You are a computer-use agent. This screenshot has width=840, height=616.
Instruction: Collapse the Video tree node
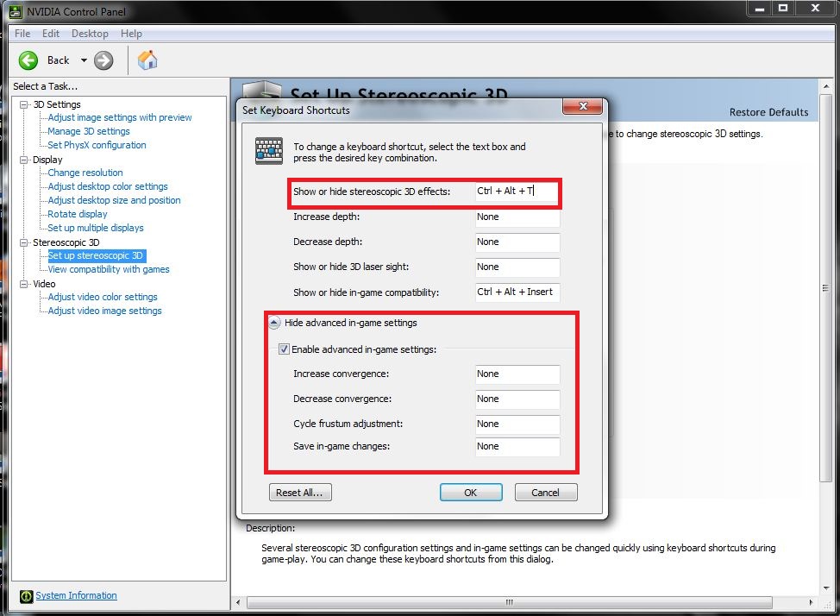pos(23,284)
